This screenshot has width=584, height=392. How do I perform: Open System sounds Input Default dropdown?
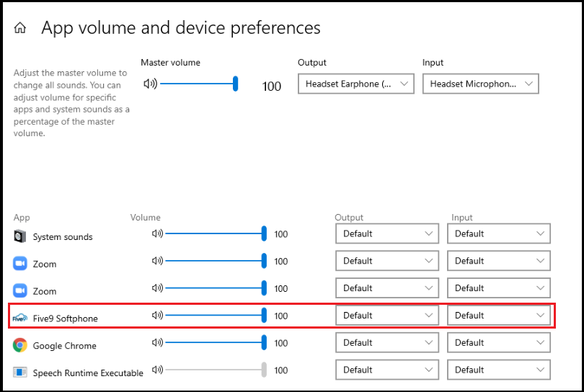(499, 233)
